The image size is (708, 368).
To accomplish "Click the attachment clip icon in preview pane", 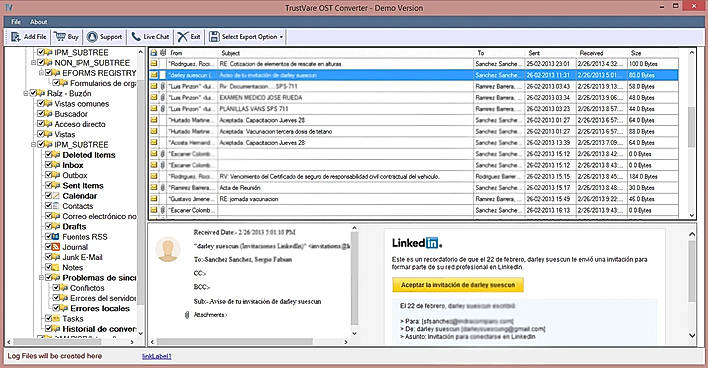I will (x=187, y=315).
